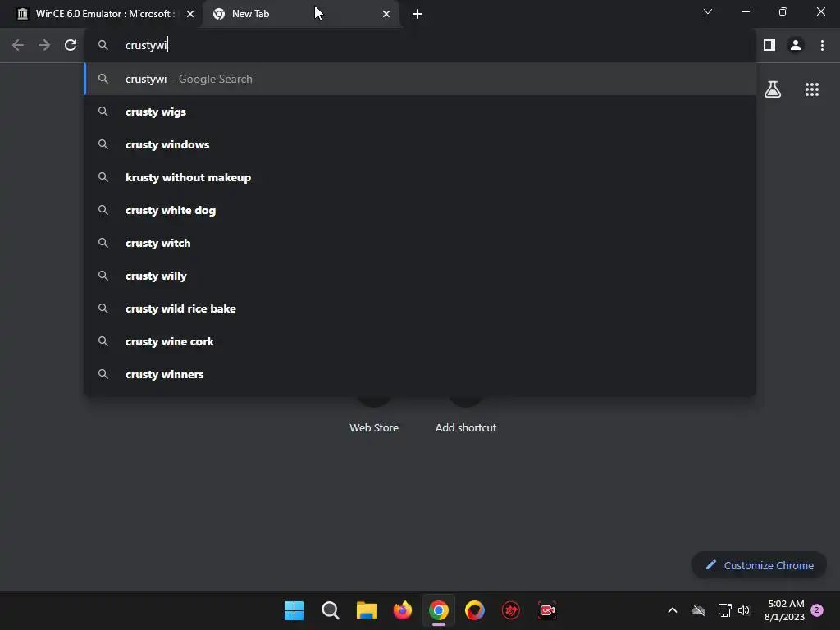
Task: Launch Firefox from the taskbar
Action: coord(402,610)
